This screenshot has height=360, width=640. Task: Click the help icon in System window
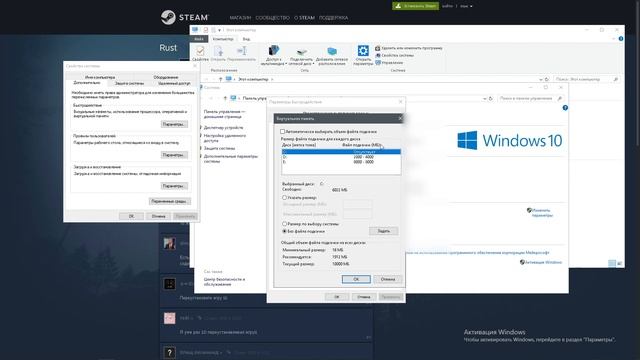tap(565, 108)
